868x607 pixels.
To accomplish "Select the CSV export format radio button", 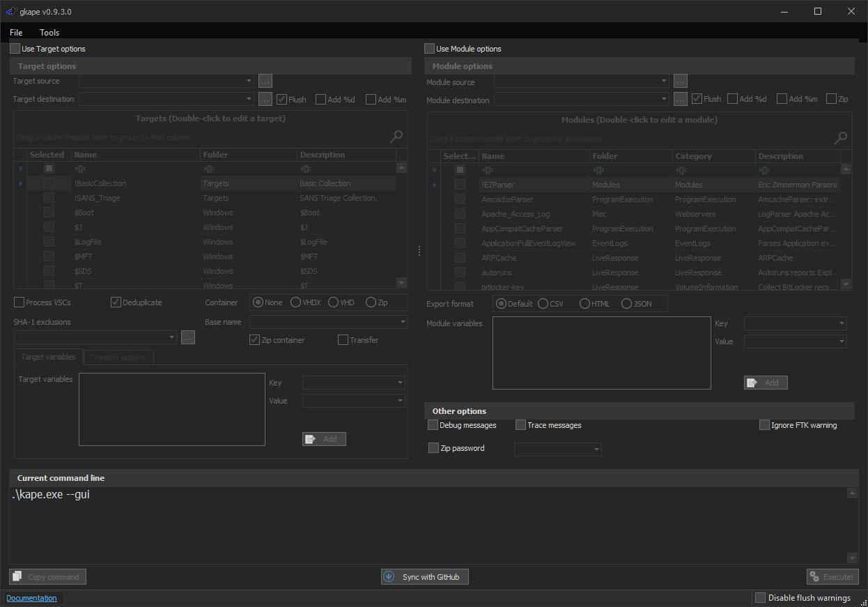I will (543, 304).
